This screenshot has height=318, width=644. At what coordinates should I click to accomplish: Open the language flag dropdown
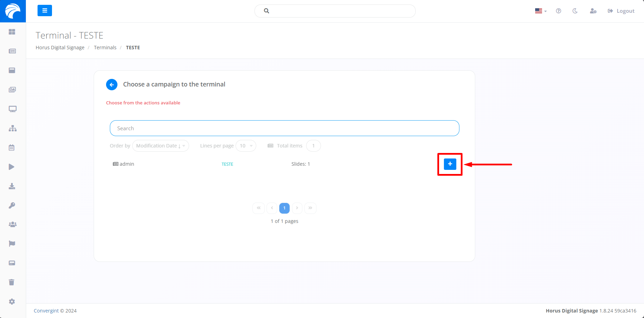[540, 11]
